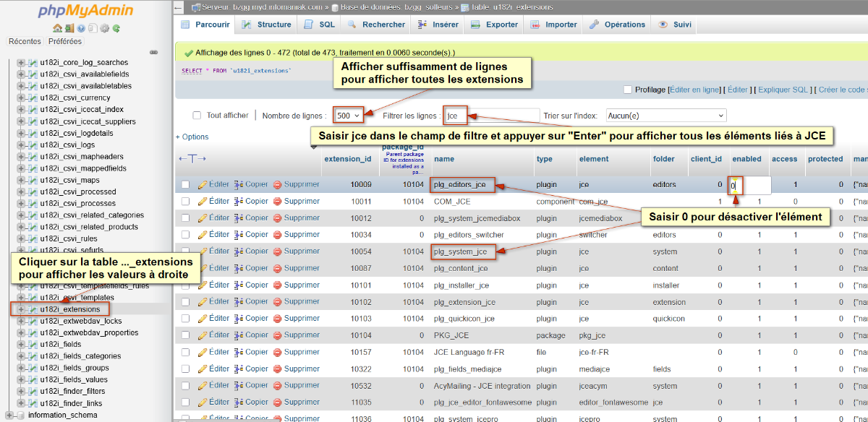Click the pencil edit icon for row 10103
The height and width of the screenshot is (422, 868).
tap(203, 319)
